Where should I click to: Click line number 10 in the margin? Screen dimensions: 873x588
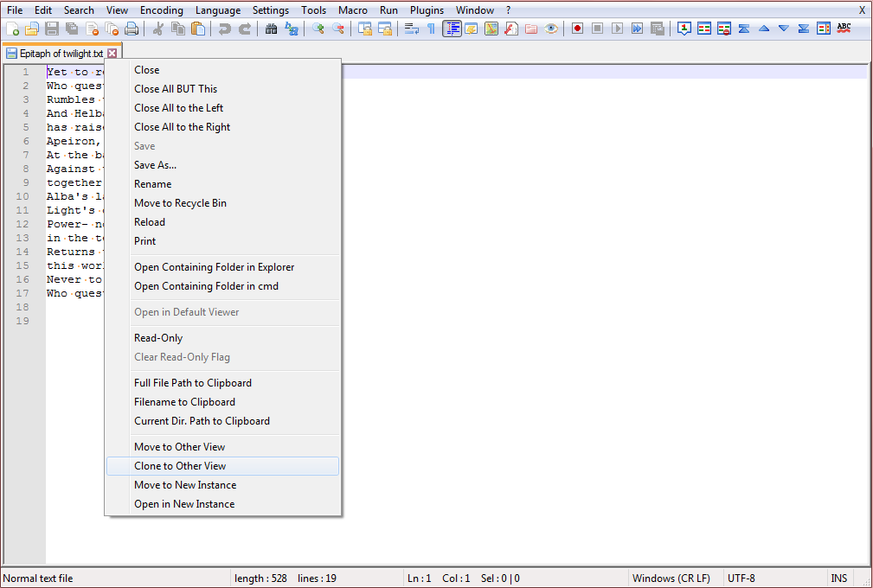pos(22,195)
